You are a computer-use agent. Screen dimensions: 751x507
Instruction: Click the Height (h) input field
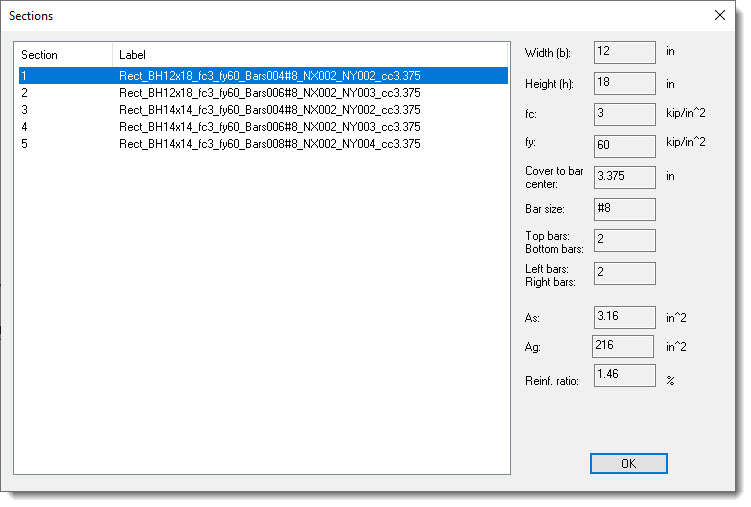624,83
